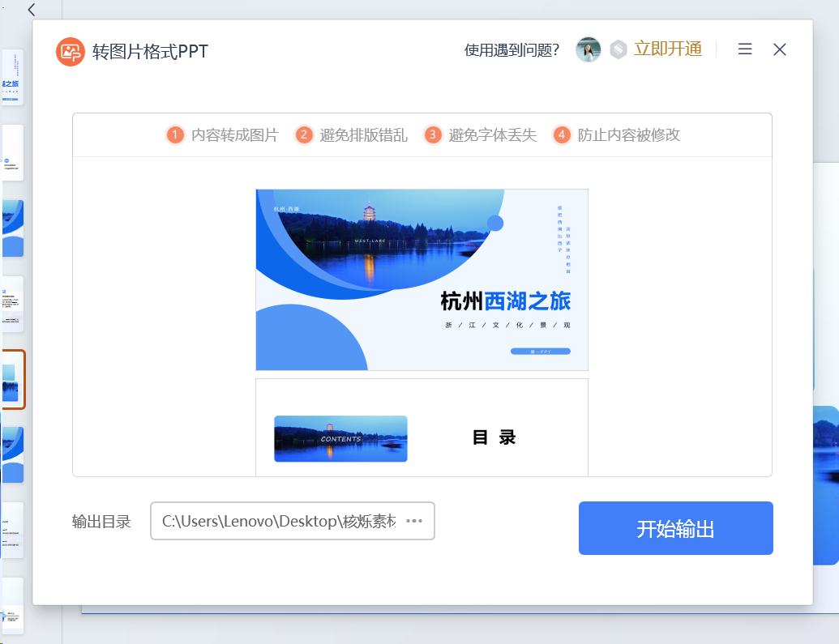Select the 目录 contents slide preview
Viewport: 839px width, 644px height.
(422, 428)
